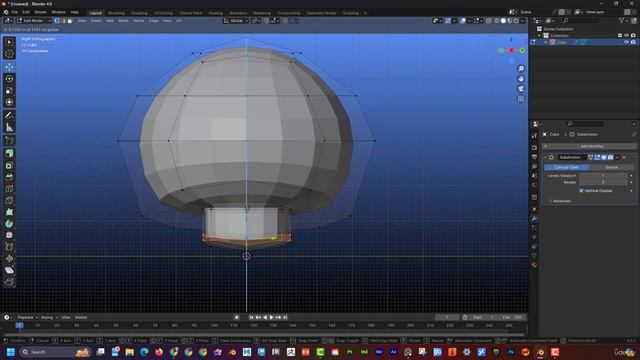Screen dimensions: 640x360
Task: Open the Modifiers wrench properties tab
Action: tap(534, 219)
